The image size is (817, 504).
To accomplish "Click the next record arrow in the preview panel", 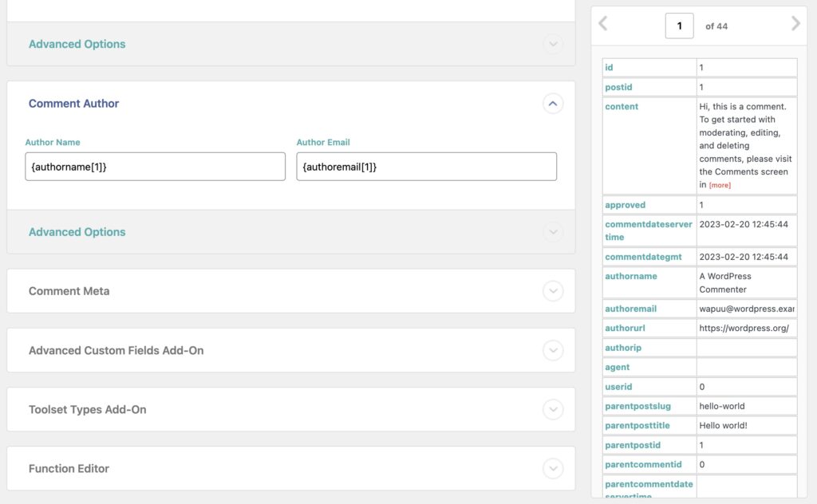I will [x=795, y=25].
